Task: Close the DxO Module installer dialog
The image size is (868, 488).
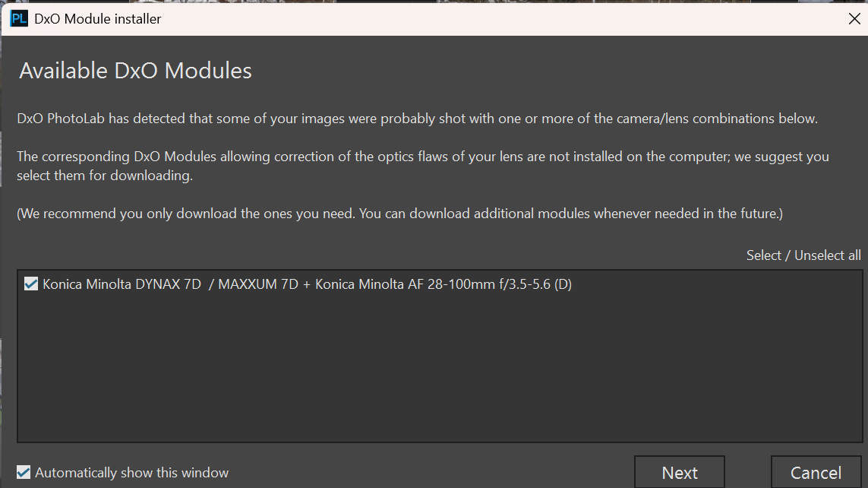Action: (854, 19)
